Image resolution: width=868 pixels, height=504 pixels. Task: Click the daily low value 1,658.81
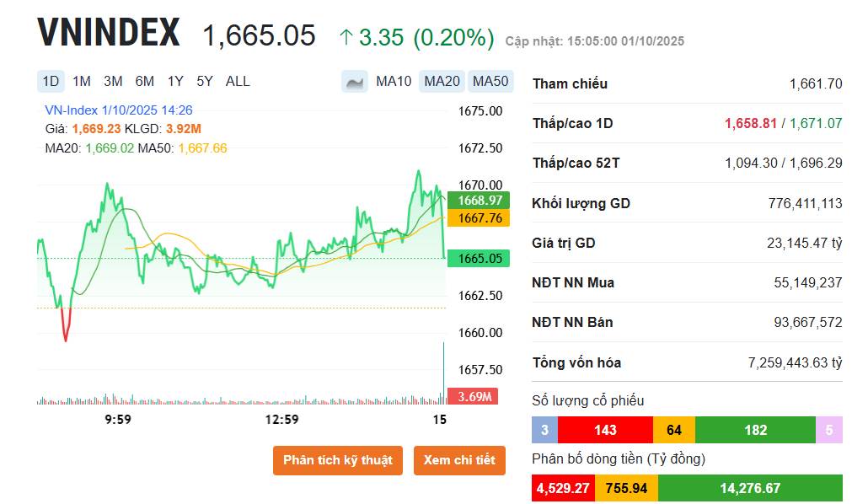(751, 124)
